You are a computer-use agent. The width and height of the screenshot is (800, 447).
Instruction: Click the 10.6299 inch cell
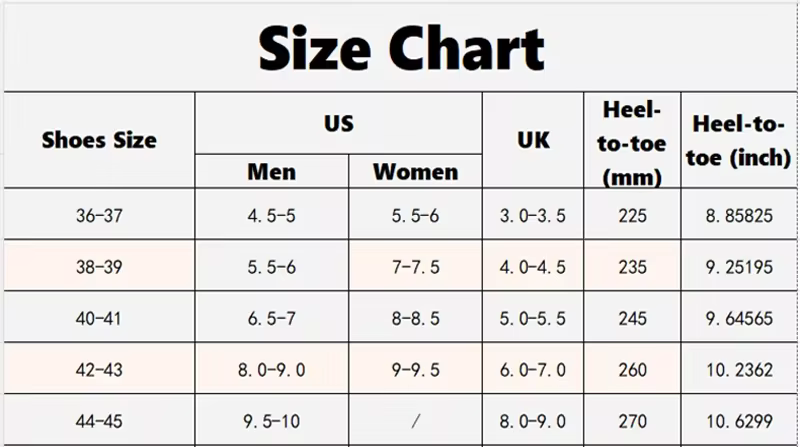pos(742,421)
